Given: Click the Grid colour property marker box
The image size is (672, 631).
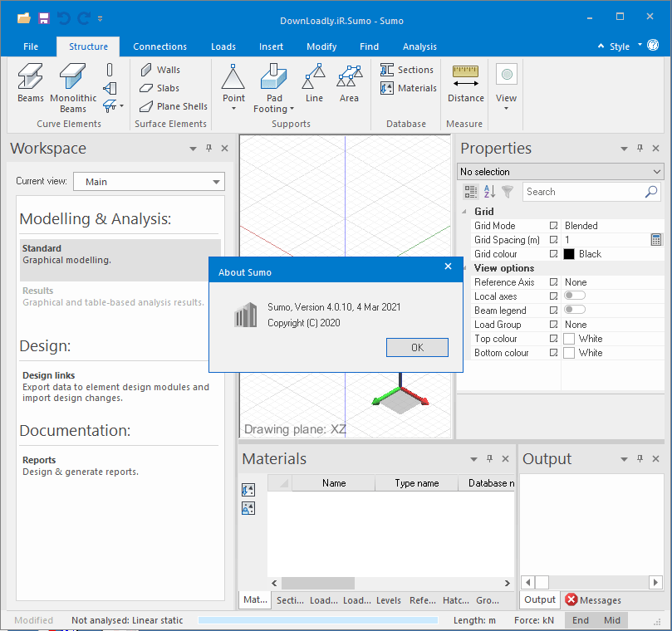Looking at the screenshot, I should [x=553, y=254].
